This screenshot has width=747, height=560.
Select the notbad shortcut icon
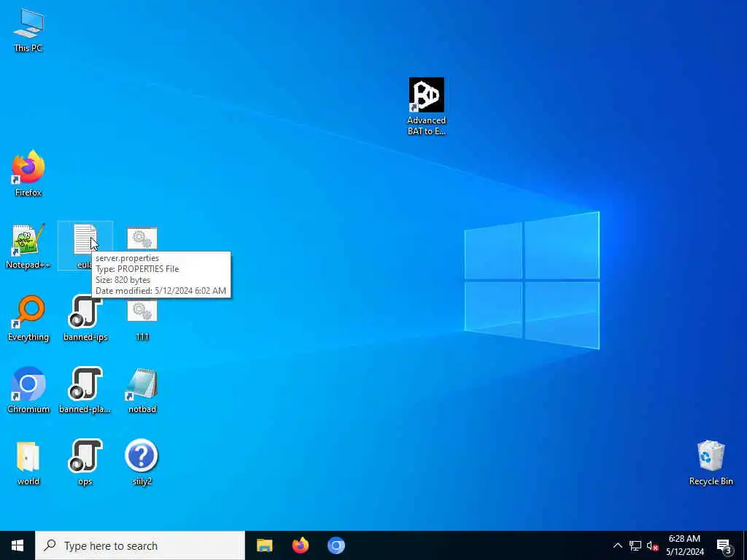point(142,391)
